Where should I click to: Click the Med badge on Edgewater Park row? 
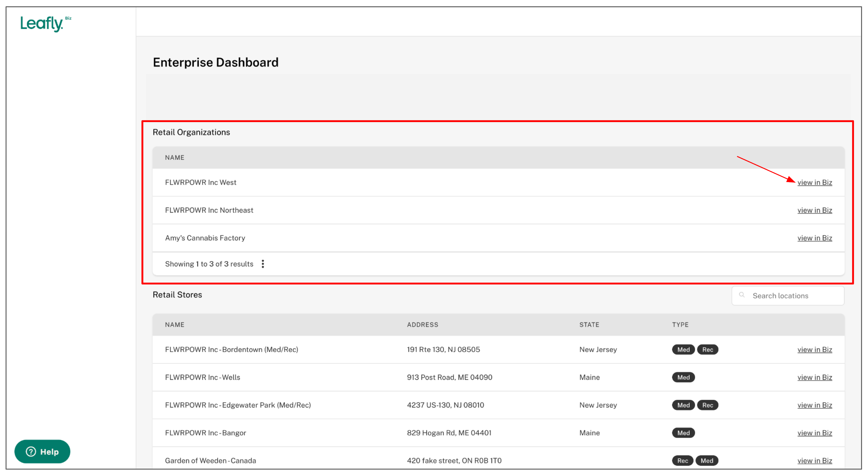(683, 405)
